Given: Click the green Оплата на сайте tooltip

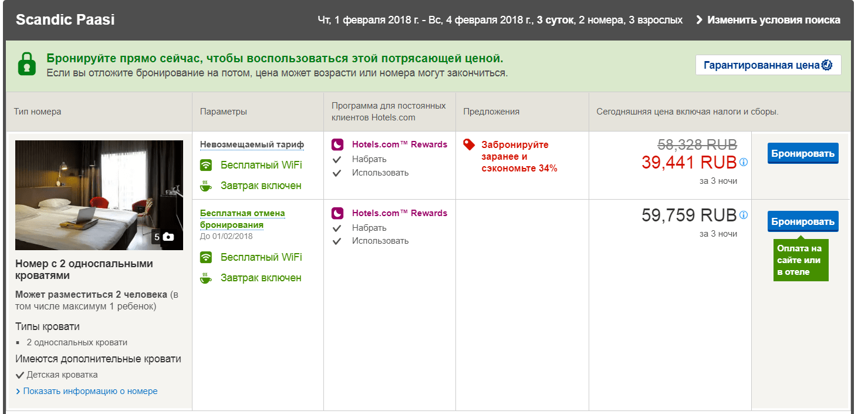Looking at the screenshot, I should (800, 260).
